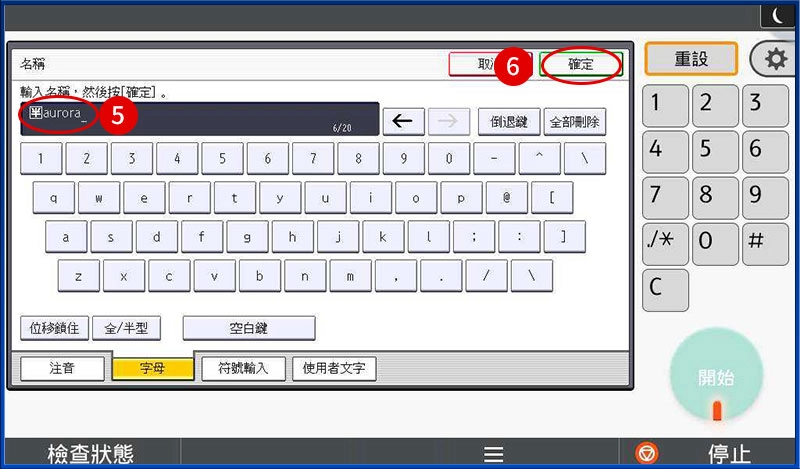Tap the on-screen keyboard key m
Image resolution: width=800 pixels, height=469 pixels.
pos(351,276)
